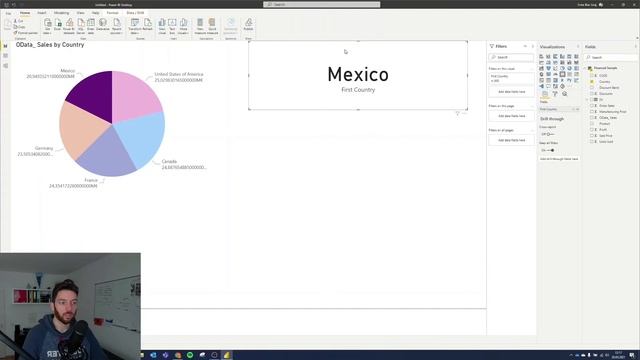Switch to Data view in left sidebar
Viewport: 640px width, 360px height.
tap(5, 56)
